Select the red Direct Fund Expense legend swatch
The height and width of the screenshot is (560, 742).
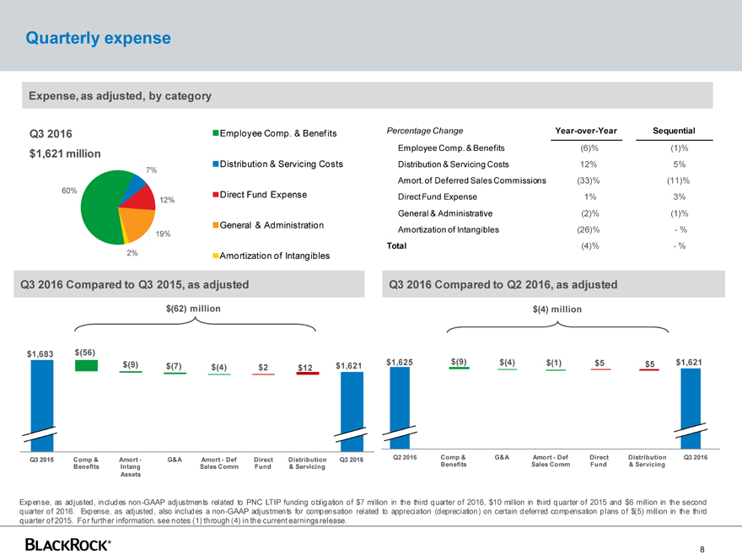[x=216, y=195]
